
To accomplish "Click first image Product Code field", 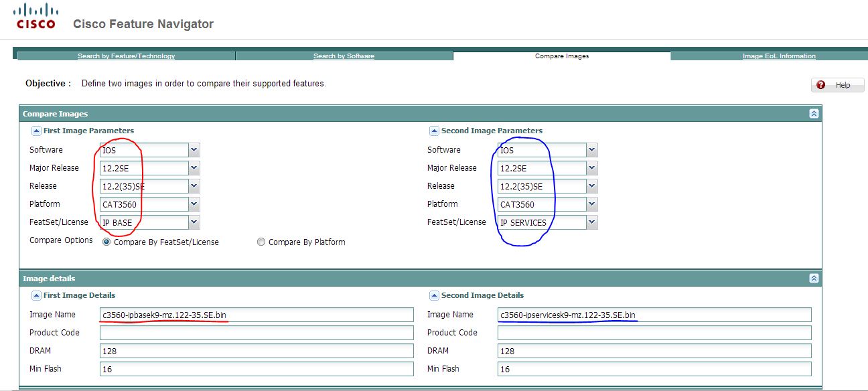I will coord(257,333).
